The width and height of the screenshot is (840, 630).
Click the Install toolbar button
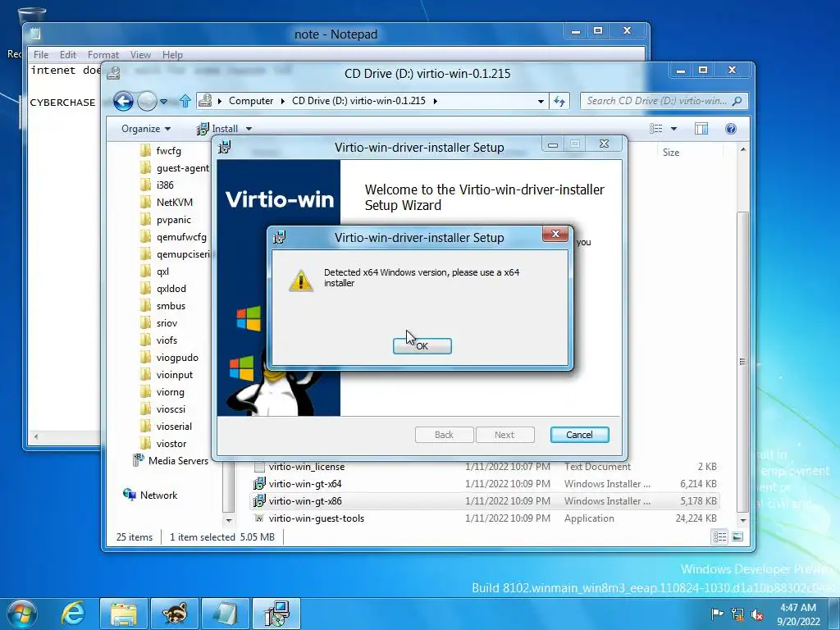pos(217,129)
